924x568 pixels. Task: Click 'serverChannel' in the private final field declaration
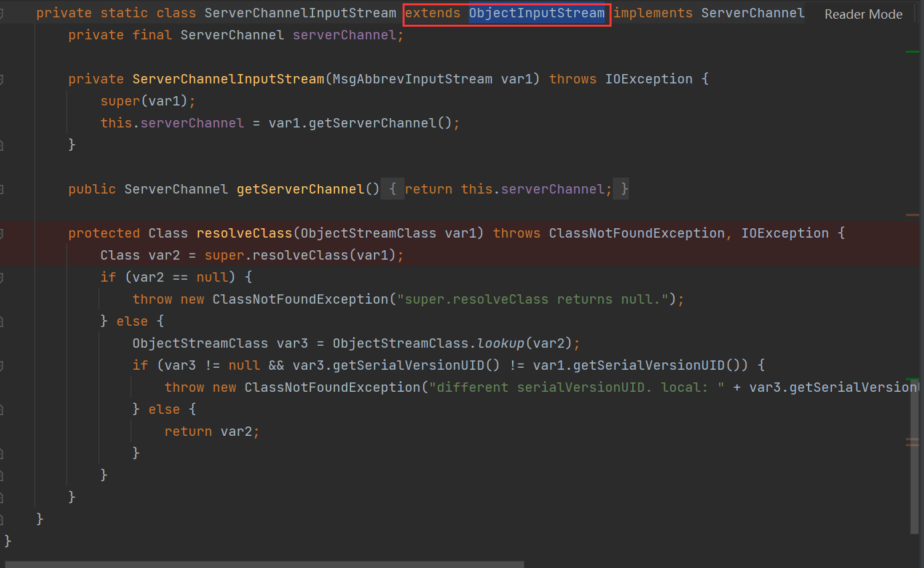pos(344,35)
